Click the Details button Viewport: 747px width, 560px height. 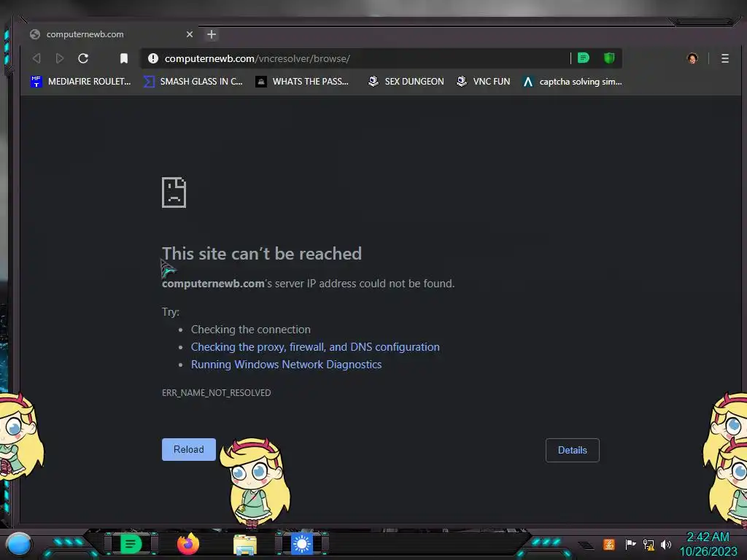pos(572,450)
